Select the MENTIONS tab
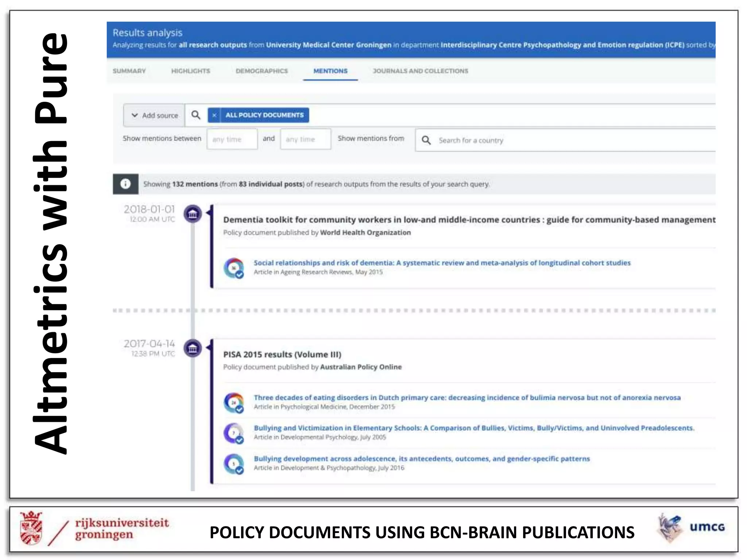The image size is (747, 560). click(x=330, y=71)
